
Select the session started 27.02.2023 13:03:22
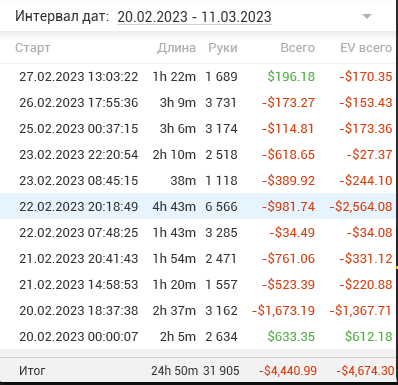point(198,77)
